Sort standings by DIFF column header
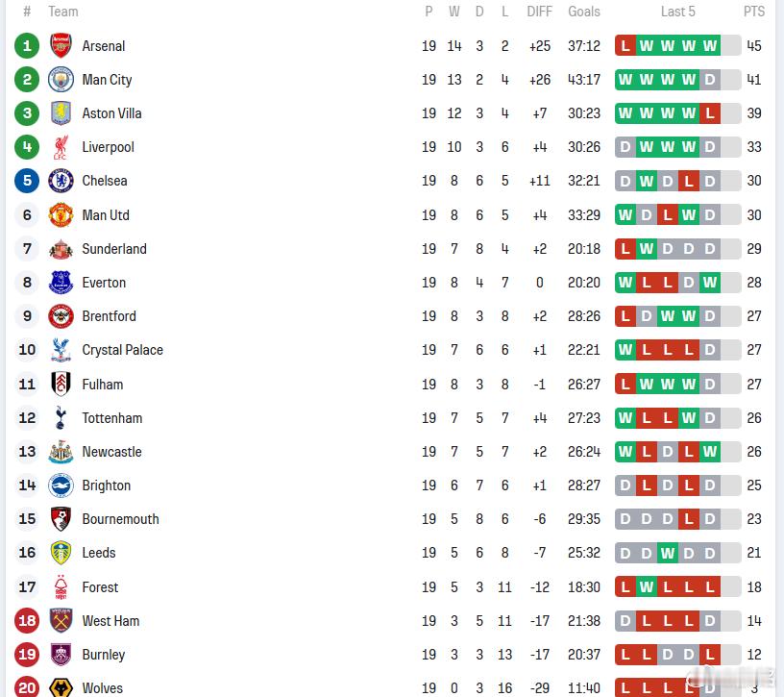The width and height of the screenshot is (784, 697). pos(539,12)
